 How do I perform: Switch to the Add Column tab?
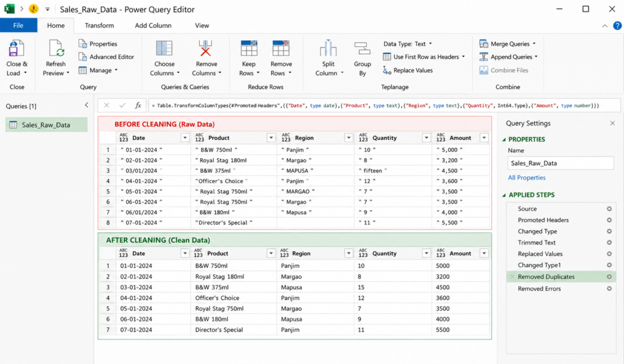coord(153,26)
